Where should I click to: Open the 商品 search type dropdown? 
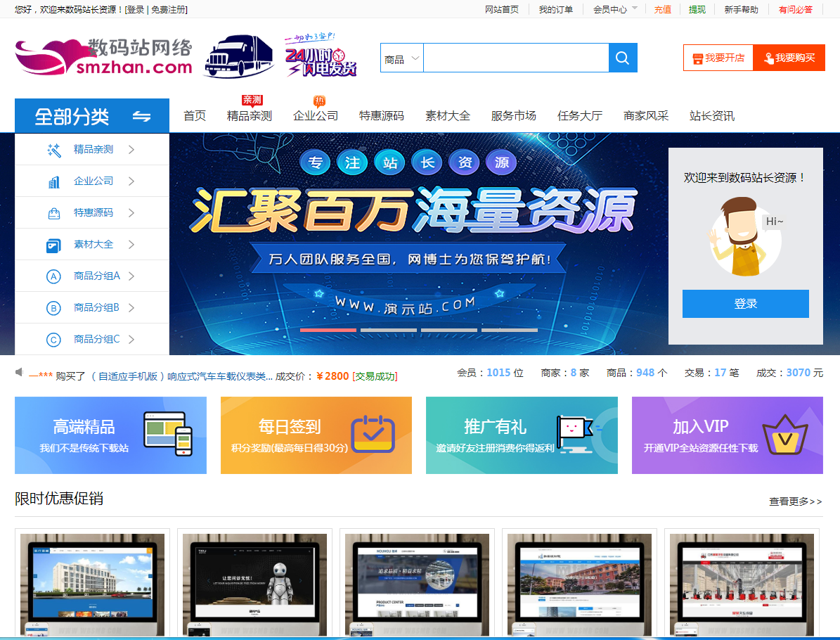(402, 58)
